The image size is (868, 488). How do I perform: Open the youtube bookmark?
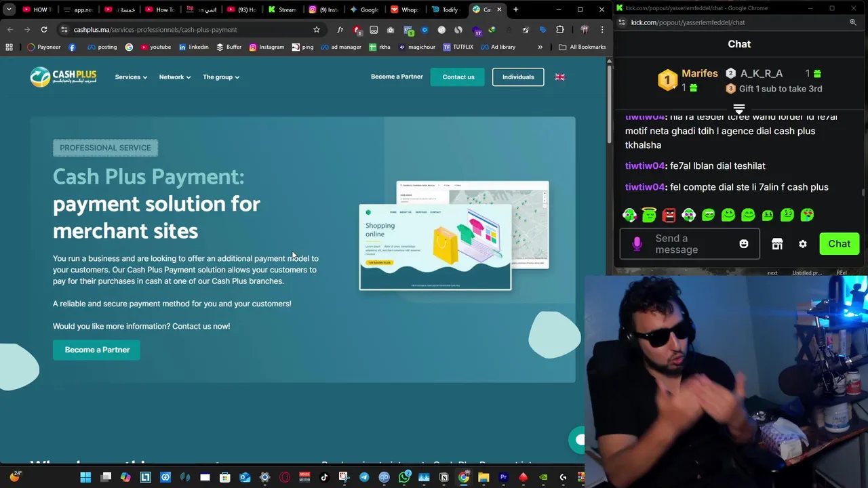tap(155, 47)
